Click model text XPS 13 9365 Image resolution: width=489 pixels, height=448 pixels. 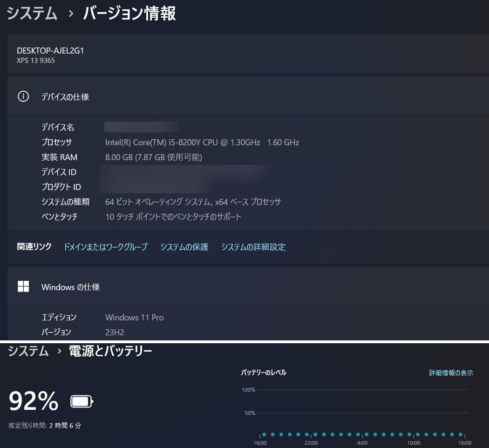(x=35, y=61)
